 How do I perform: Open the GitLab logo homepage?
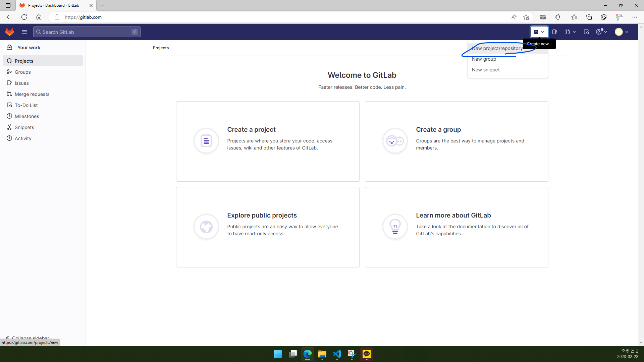(x=9, y=32)
